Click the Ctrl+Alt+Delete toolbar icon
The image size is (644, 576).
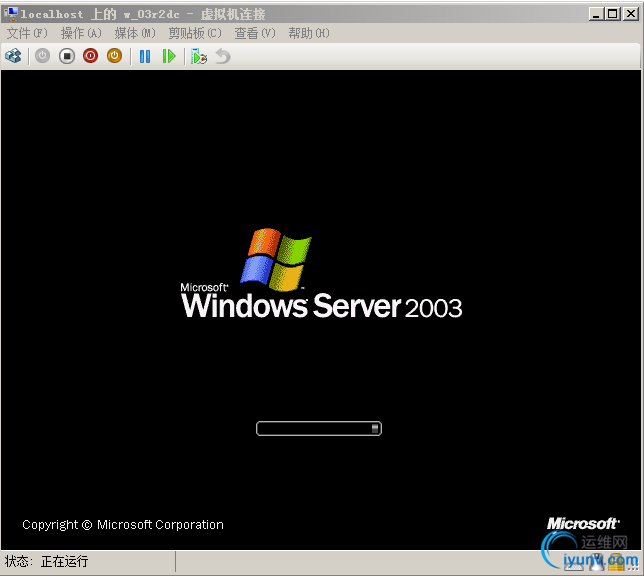tap(13, 56)
